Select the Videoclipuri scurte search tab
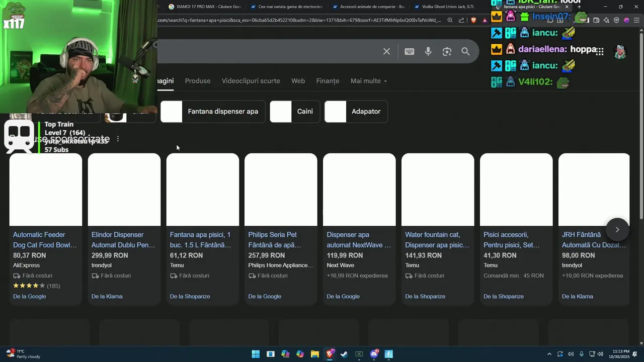Viewport: 644px width, 362px height. pos(251,81)
